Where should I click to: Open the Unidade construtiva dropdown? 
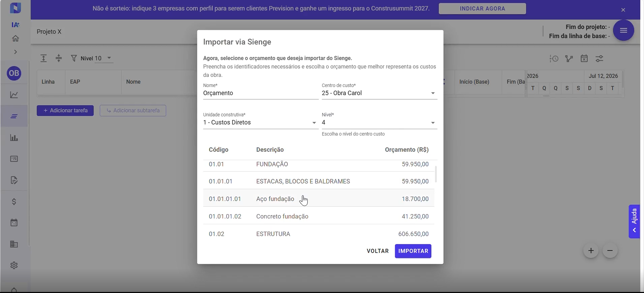261,123
